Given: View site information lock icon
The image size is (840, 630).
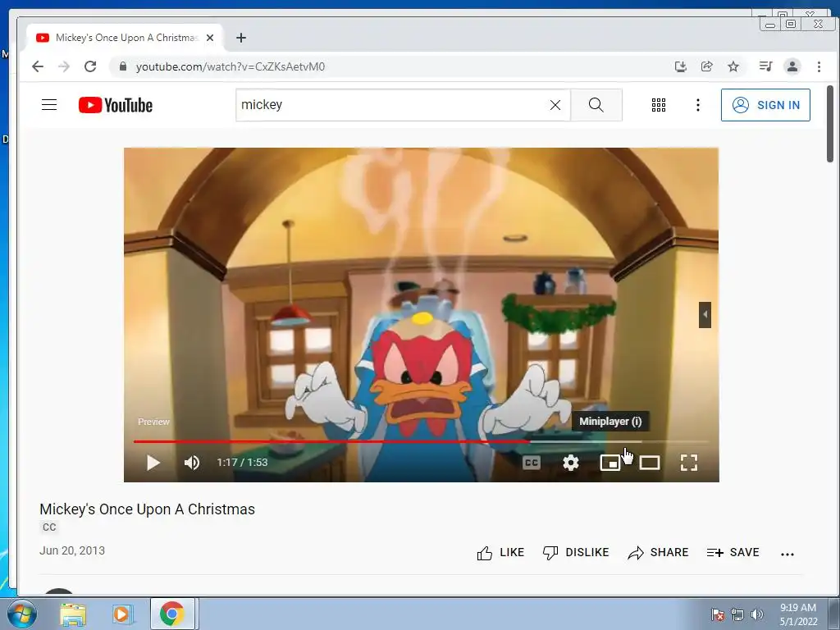Looking at the screenshot, I should coord(123,66).
